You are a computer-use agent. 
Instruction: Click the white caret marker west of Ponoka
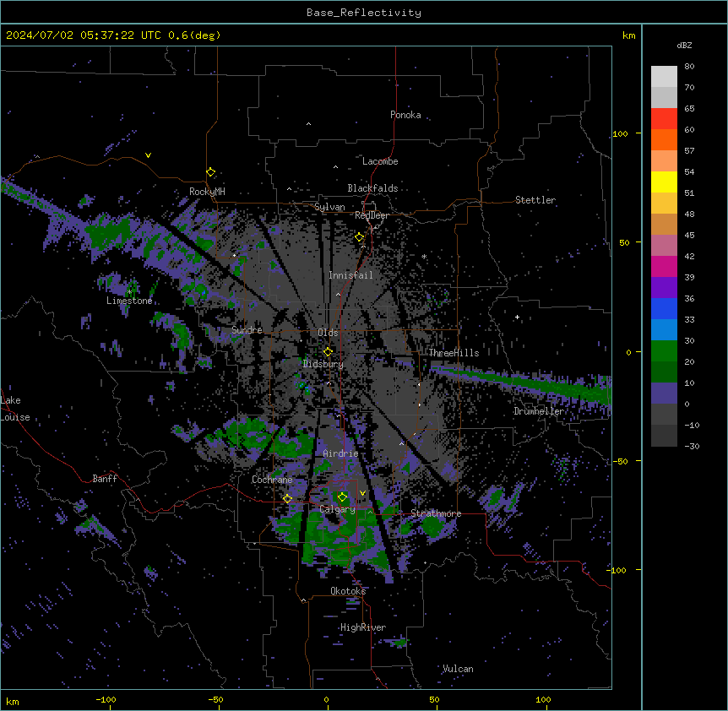click(308, 124)
